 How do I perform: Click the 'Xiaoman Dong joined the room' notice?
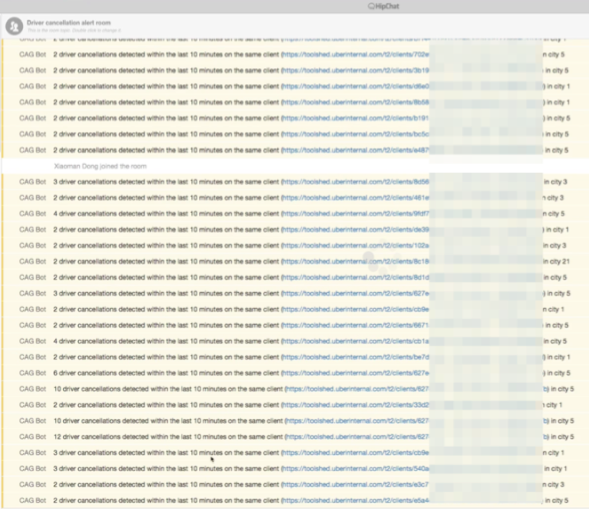[x=100, y=166]
